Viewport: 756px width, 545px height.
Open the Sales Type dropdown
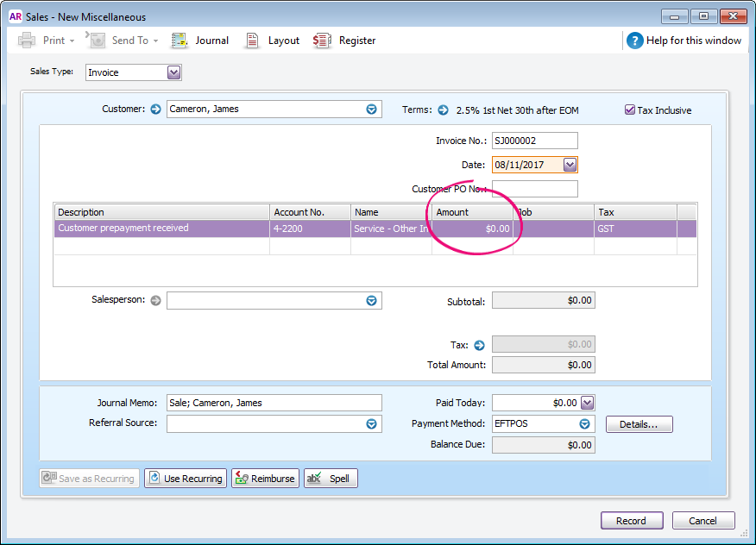(x=173, y=72)
